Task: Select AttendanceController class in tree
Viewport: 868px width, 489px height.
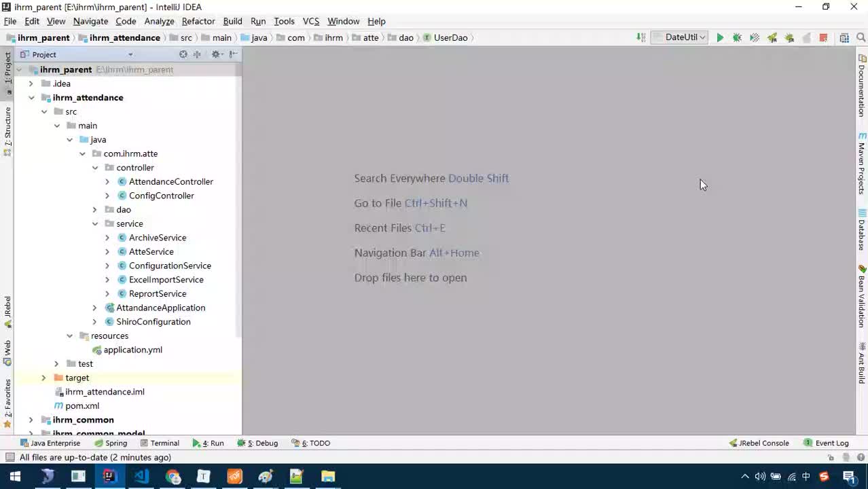Action: point(170,181)
